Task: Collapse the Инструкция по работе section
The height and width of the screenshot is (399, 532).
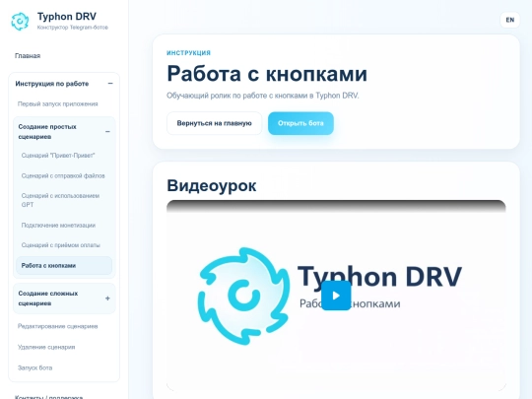Action: [x=64, y=84]
